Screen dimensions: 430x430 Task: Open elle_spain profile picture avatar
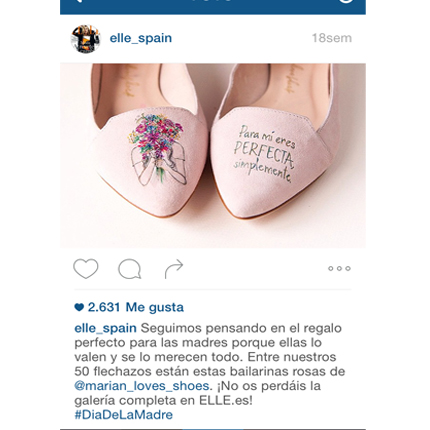pos(86,39)
